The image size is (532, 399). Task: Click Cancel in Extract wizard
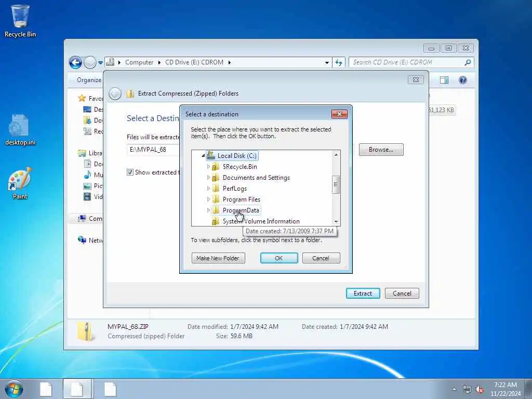(x=402, y=294)
